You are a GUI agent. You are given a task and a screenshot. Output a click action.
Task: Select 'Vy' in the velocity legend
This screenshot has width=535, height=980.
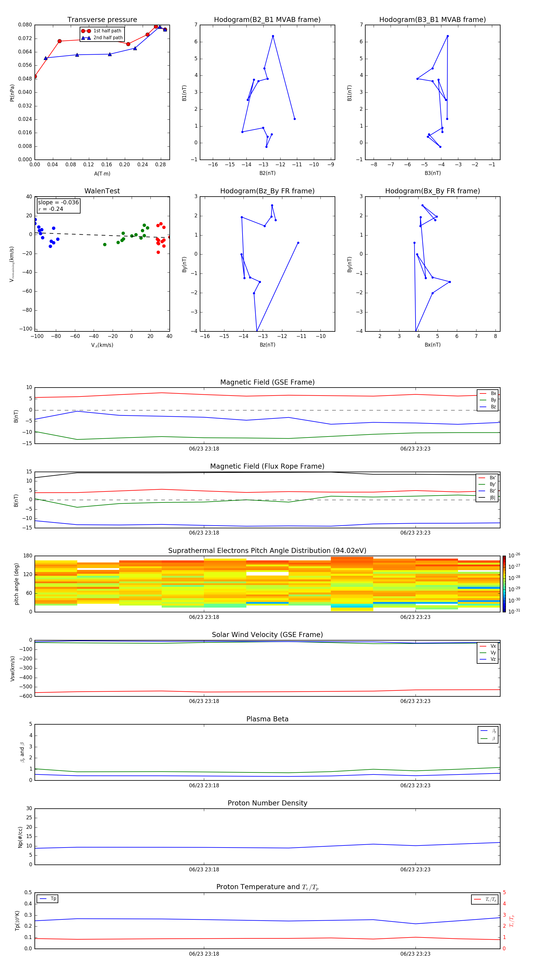tap(488, 652)
